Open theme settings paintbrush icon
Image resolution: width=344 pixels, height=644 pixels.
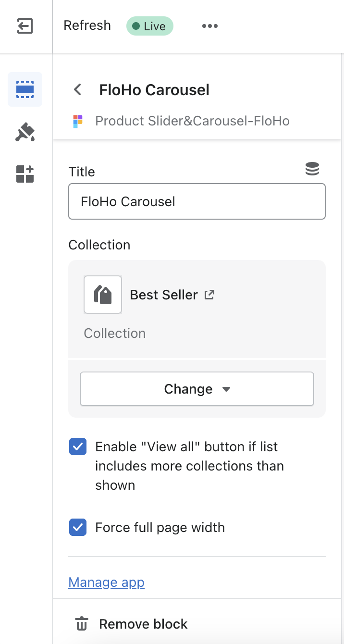(25, 132)
